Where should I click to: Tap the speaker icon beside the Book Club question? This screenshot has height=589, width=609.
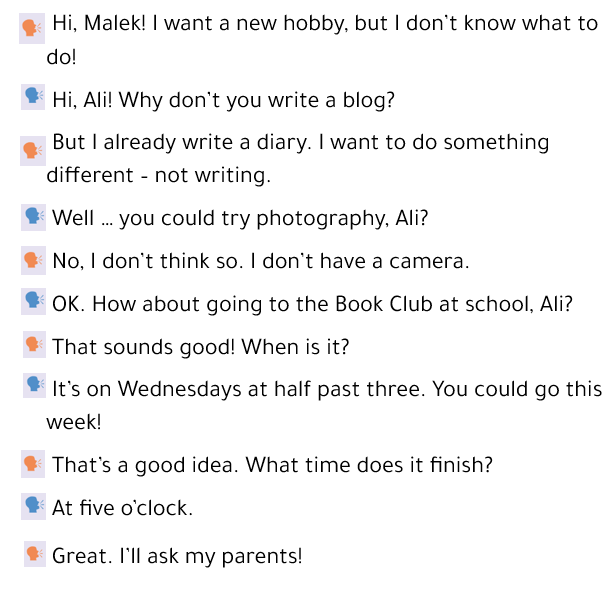[33, 300]
